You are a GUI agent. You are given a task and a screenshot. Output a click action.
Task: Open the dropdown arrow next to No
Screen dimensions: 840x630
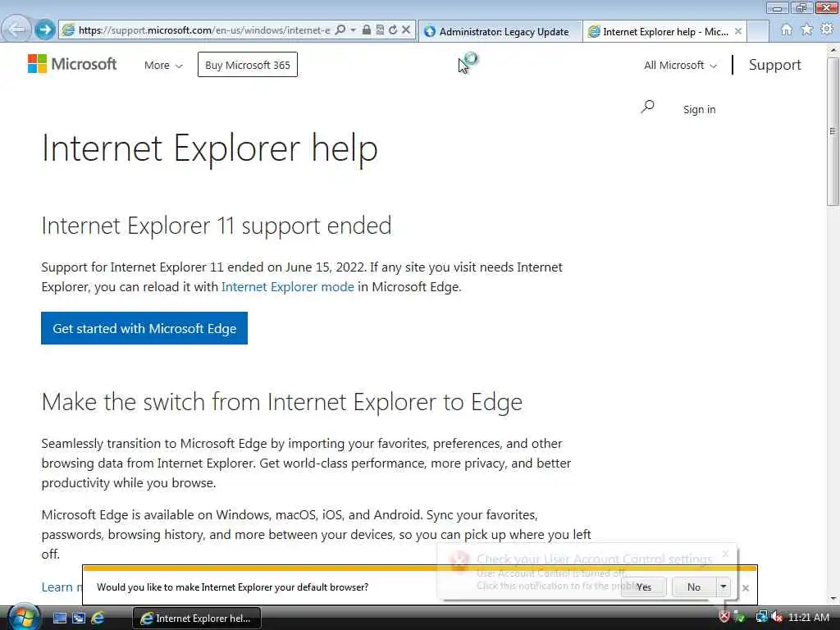[x=724, y=587]
